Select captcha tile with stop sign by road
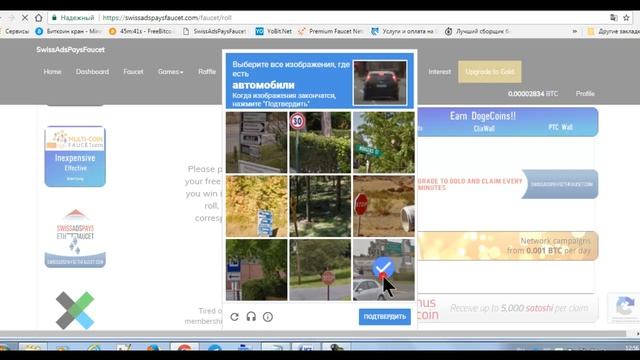 pos(320,270)
